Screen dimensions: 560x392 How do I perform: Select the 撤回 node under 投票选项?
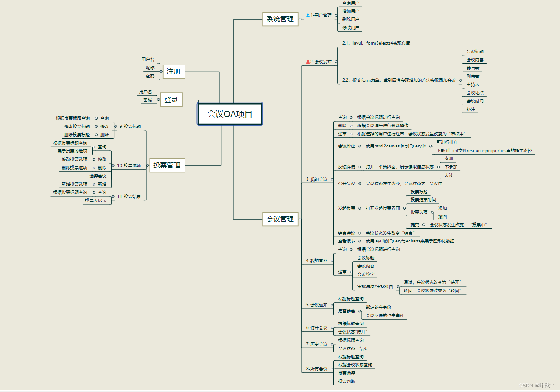tap(442, 217)
